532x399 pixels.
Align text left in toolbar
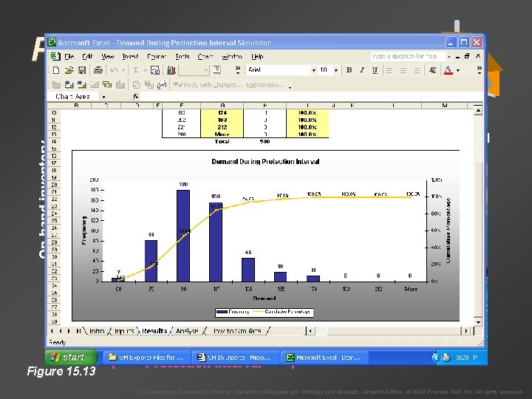(389, 70)
